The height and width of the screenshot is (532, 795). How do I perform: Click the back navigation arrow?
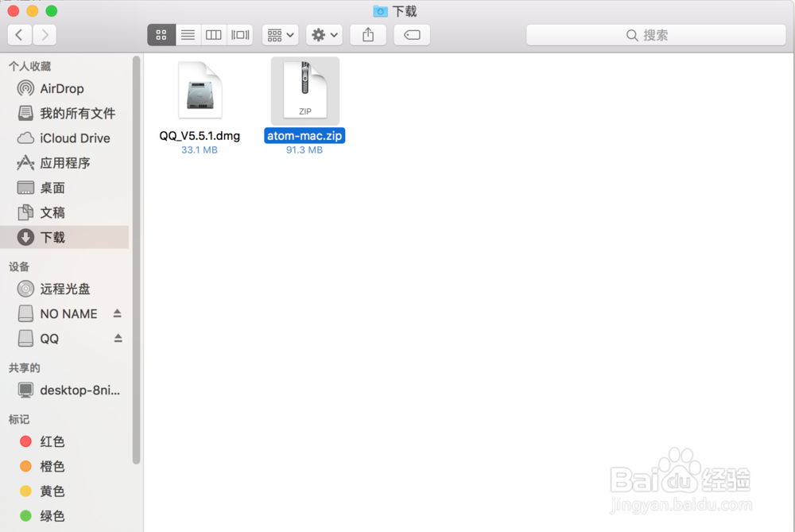click(18, 34)
